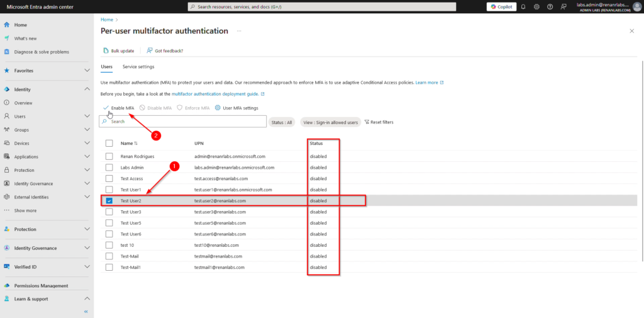Collapse the sidebar with double chevron
Screen dimensions: 644x318
coord(86,312)
